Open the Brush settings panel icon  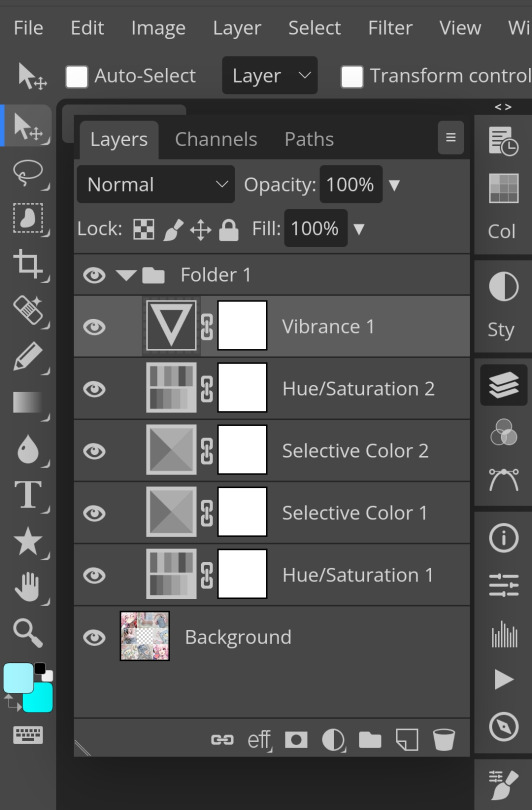503,784
